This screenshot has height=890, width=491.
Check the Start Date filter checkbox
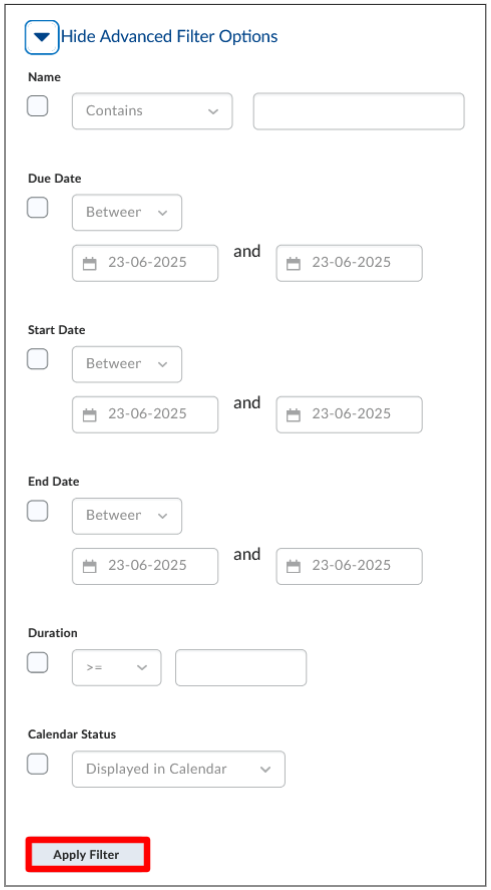pyautogui.click(x=37, y=359)
